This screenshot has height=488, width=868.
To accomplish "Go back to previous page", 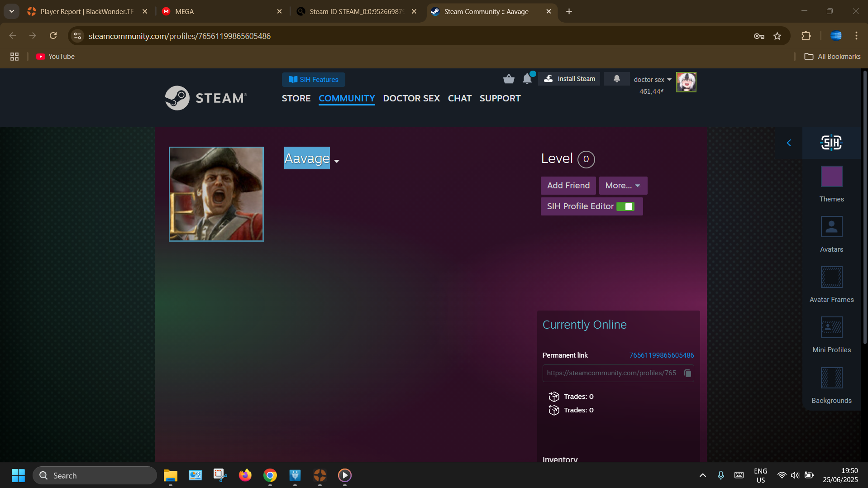I will tap(13, 36).
